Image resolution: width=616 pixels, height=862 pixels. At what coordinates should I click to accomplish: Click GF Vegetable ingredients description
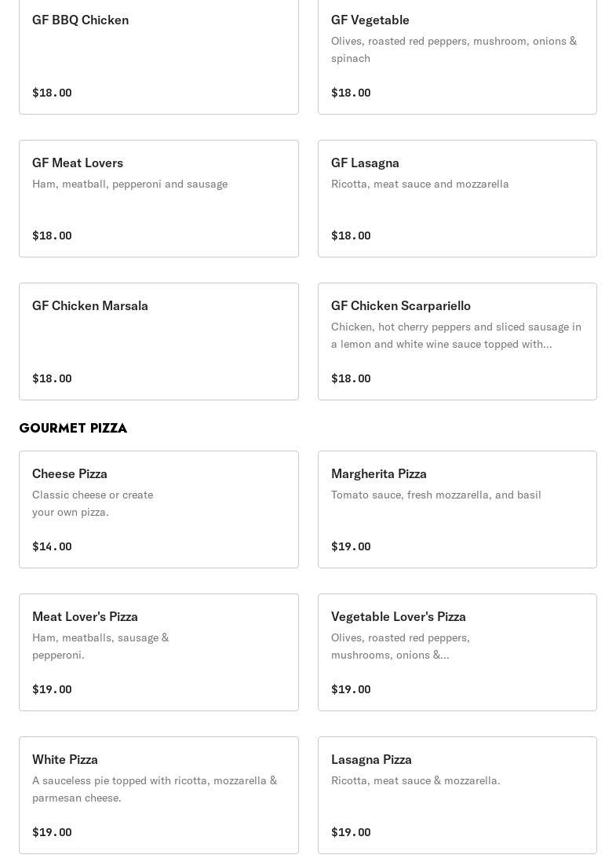click(454, 49)
